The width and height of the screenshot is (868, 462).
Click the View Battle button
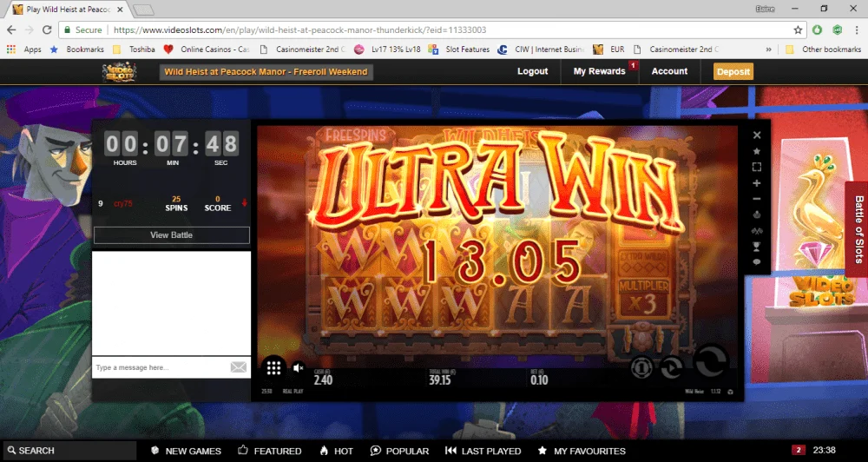point(172,234)
